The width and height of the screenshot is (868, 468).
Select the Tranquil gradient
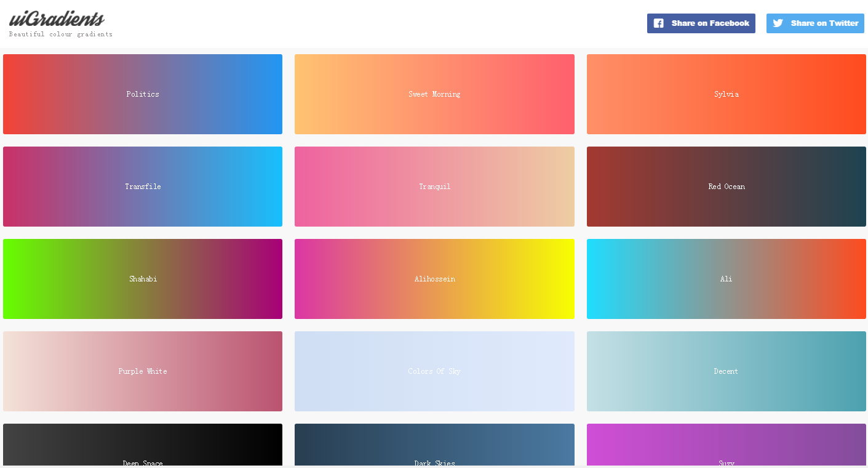434,186
